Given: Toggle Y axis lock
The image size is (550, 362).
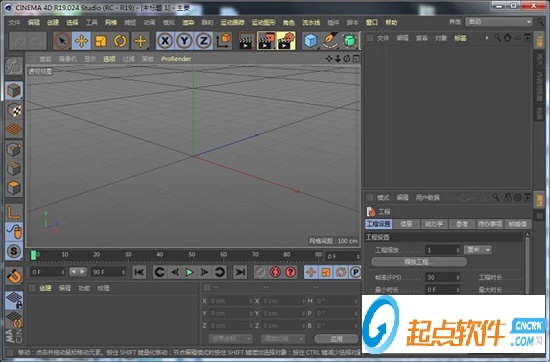Looking at the screenshot, I should (184, 41).
